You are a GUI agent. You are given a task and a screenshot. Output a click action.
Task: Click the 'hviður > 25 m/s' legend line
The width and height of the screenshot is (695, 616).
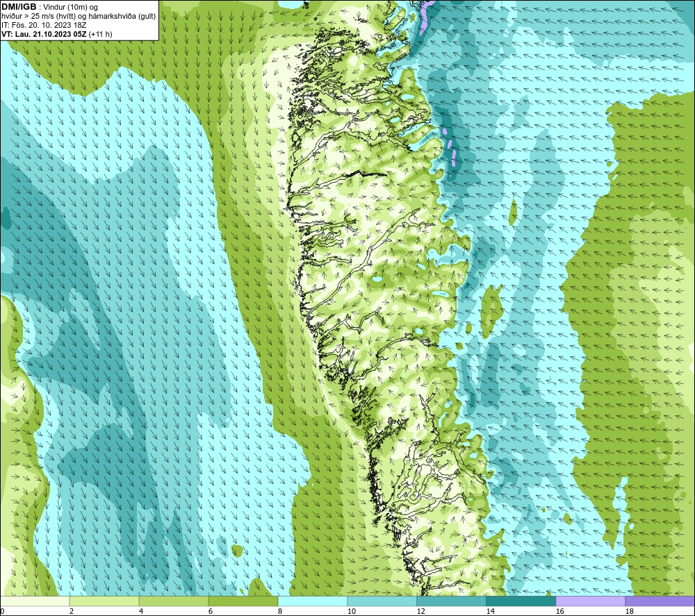tap(79, 17)
